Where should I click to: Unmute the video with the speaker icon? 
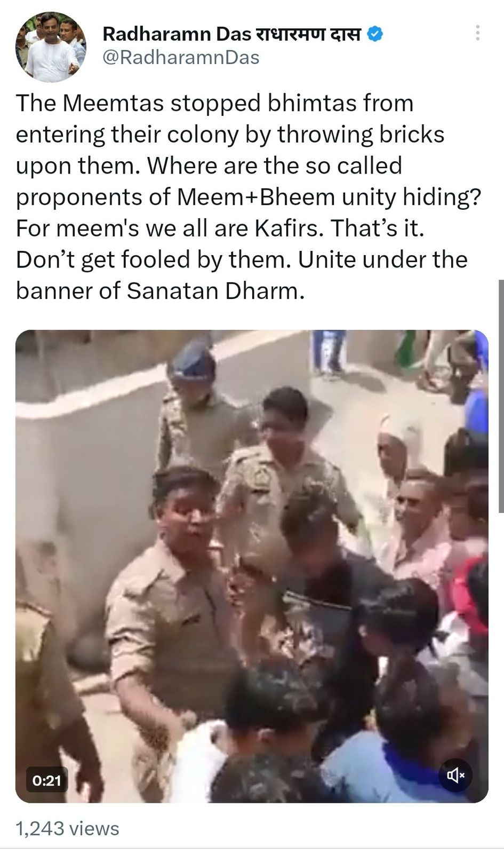click(455, 775)
